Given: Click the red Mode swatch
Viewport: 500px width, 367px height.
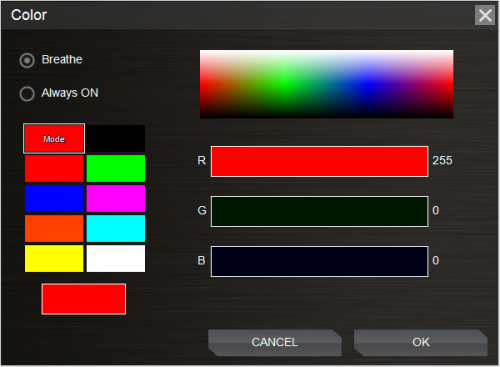Looking at the screenshot, I should click(x=54, y=139).
